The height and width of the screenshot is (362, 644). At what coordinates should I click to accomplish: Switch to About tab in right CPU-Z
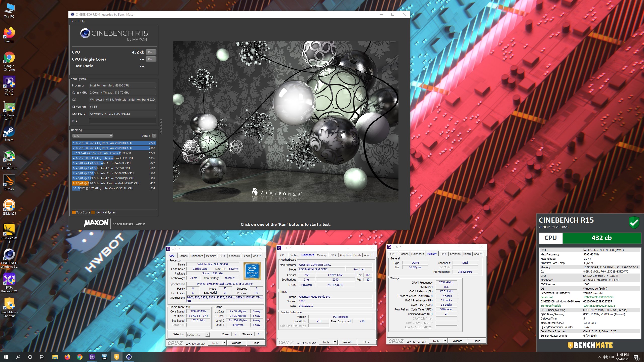click(478, 254)
